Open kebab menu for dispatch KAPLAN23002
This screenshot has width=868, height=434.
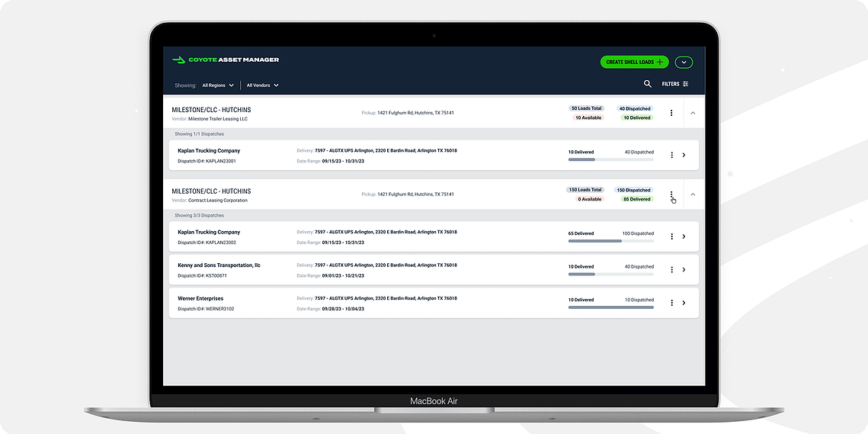(x=671, y=236)
